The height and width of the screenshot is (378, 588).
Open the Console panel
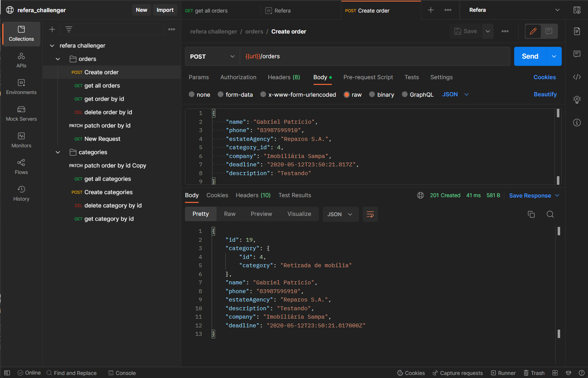(x=122, y=373)
